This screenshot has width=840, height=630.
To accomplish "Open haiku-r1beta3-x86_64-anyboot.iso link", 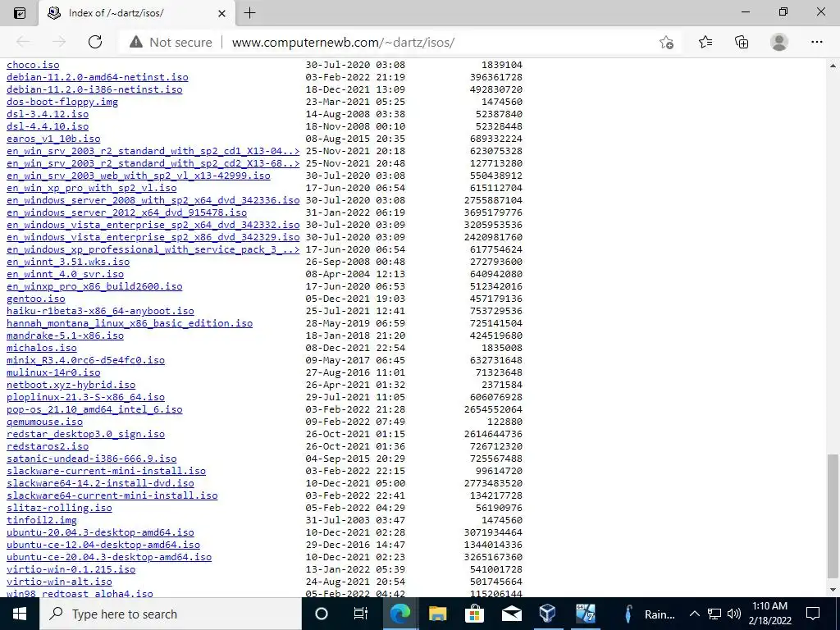I will pyautogui.click(x=100, y=311).
